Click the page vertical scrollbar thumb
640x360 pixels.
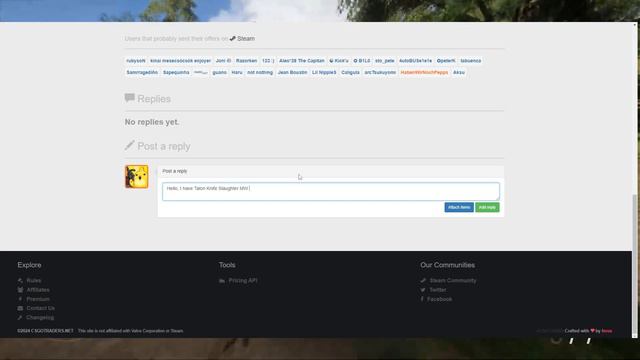[x=635, y=265]
